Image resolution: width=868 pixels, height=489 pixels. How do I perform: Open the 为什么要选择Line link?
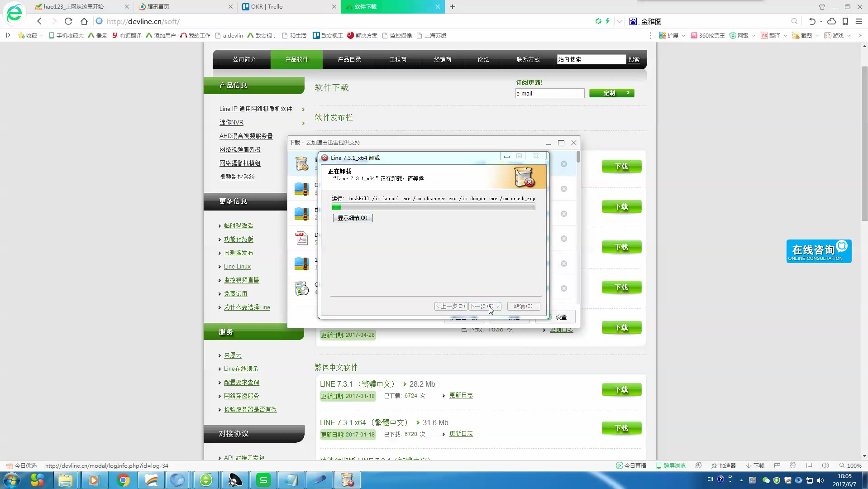(247, 307)
